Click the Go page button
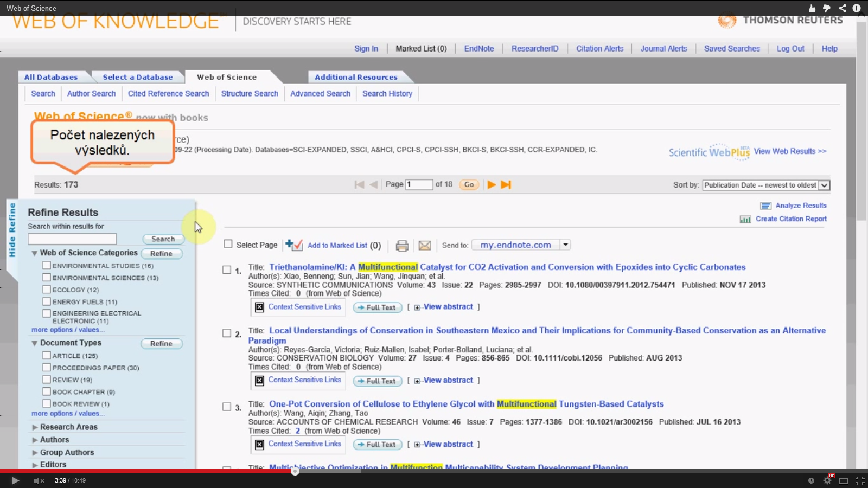This screenshot has width=868, height=488. [x=469, y=184]
